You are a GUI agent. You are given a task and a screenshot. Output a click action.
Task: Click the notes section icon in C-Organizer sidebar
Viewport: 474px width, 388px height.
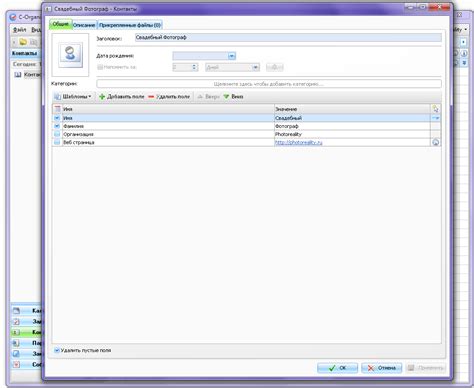tap(16, 354)
